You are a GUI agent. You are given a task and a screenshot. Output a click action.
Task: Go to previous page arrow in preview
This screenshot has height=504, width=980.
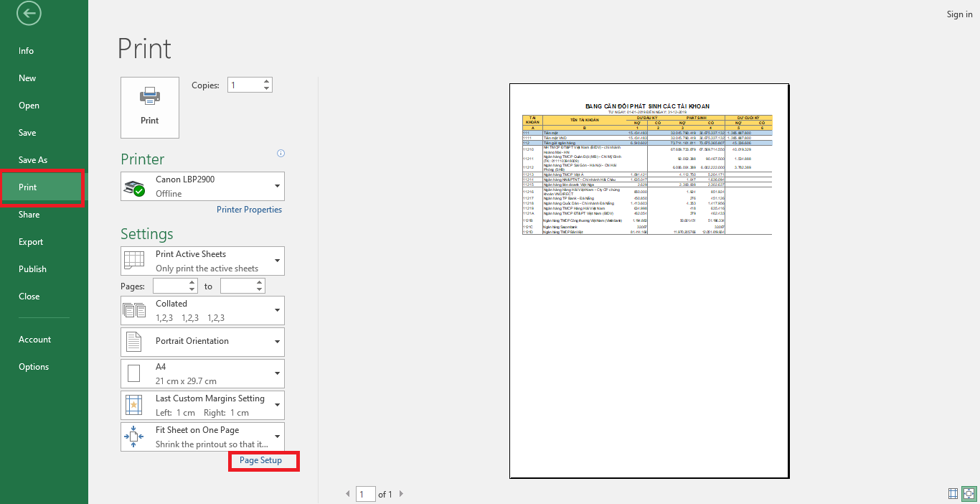coord(349,494)
